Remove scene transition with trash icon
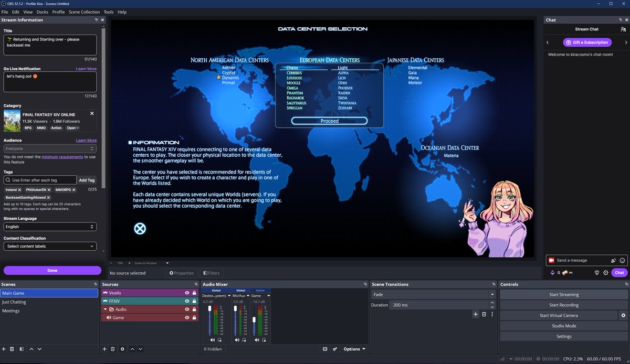The image size is (630, 364). [x=484, y=314]
